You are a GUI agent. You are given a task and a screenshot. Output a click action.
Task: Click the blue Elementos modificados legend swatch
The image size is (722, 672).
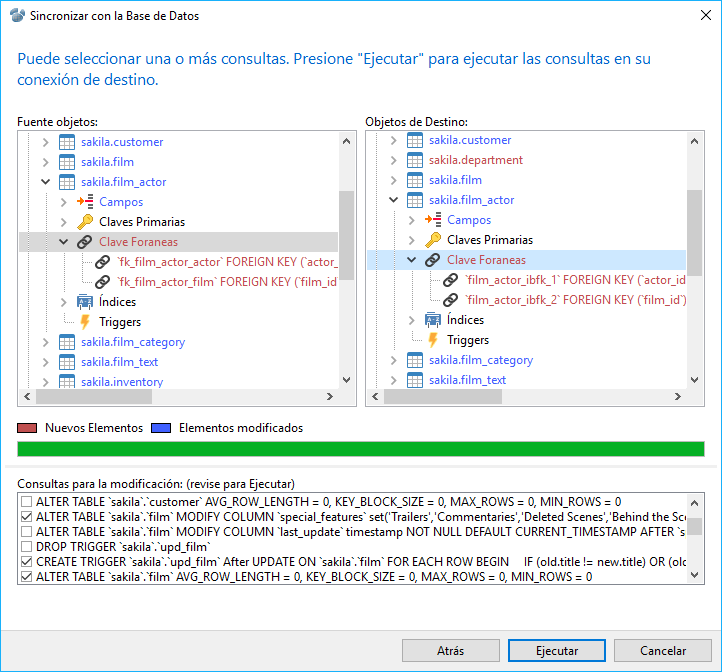coord(161,428)
